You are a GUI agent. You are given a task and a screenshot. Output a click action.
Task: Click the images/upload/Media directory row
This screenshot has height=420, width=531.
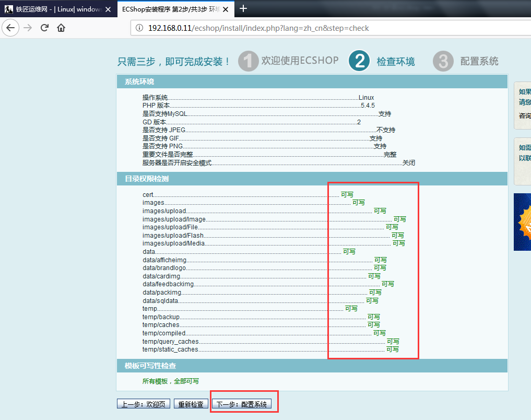coord(274,243)
